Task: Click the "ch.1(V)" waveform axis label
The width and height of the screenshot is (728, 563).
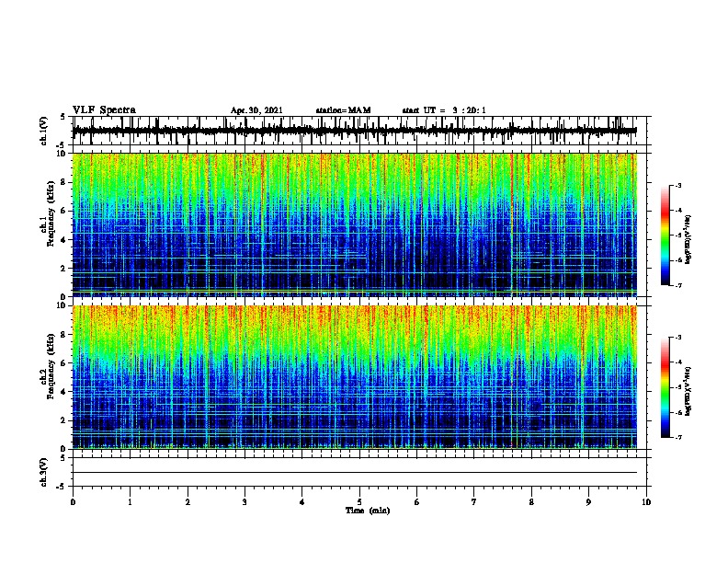Action: pyautogui.click(x=44, y=131)
